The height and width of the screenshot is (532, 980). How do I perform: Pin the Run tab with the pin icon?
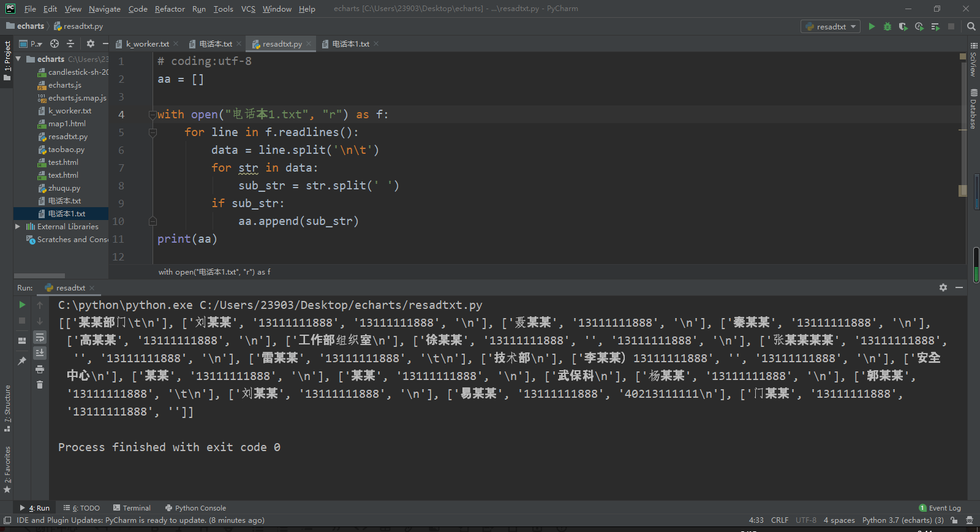click(22, 360)
